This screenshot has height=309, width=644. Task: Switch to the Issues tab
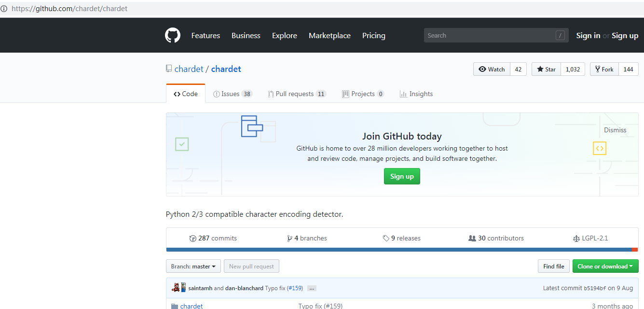[233, 94]
